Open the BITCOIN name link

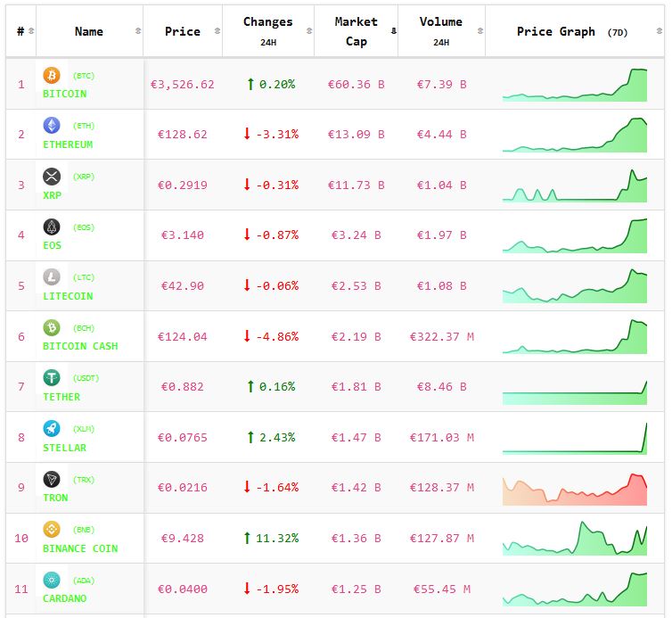[65, 94]
